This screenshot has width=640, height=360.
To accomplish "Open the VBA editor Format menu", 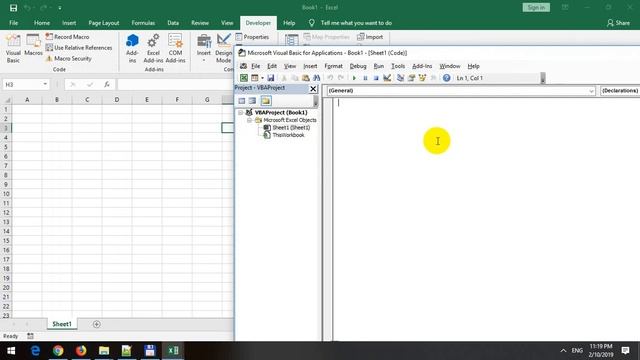I will [x=333, y=66].
